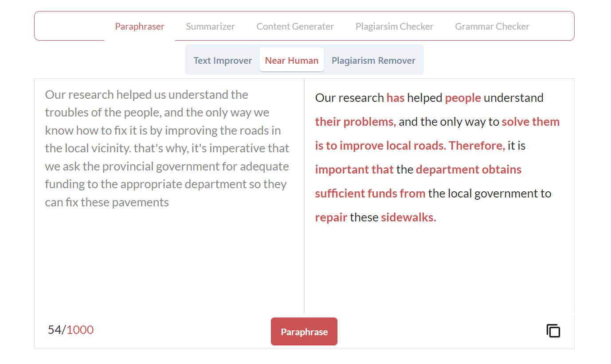Select the Grammar Checker tab

492,27
